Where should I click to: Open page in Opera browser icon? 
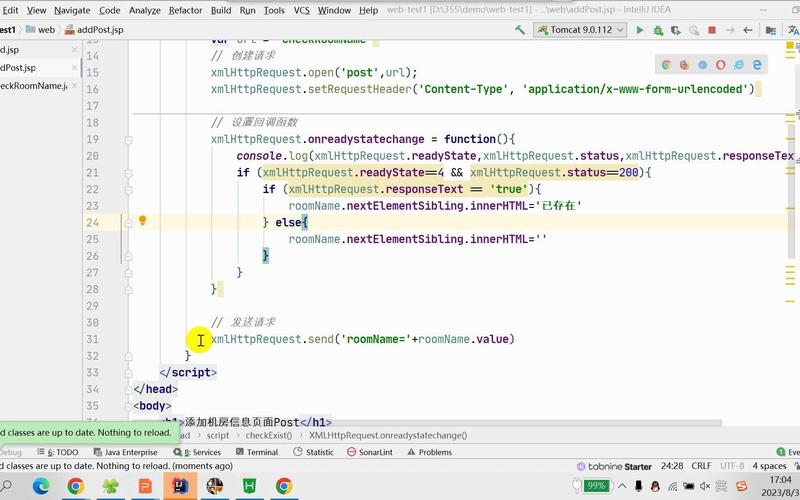[720, 65]
